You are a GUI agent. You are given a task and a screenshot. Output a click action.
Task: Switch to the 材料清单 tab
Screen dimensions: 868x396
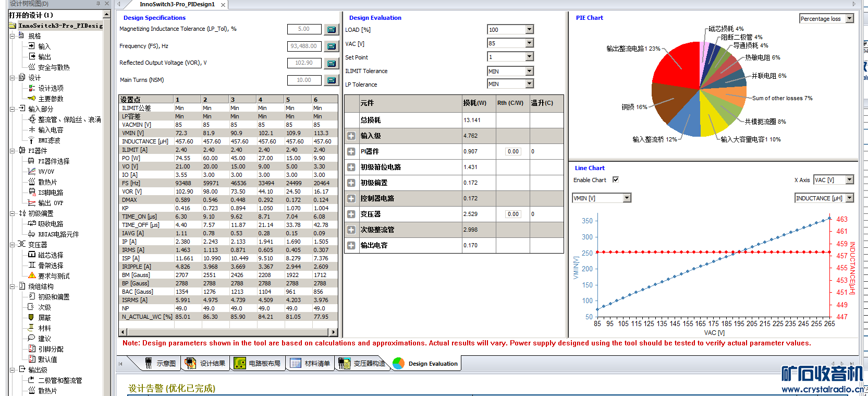[311, 364]
